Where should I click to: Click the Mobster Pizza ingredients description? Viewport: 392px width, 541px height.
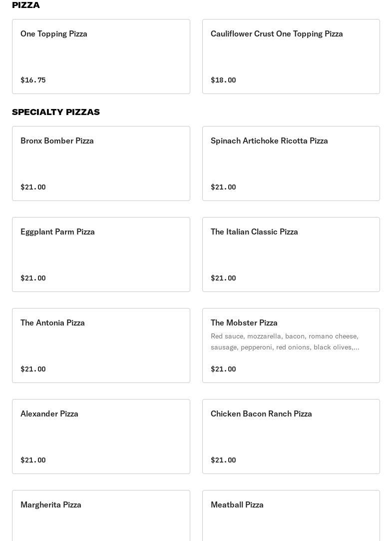coord(285,341)
